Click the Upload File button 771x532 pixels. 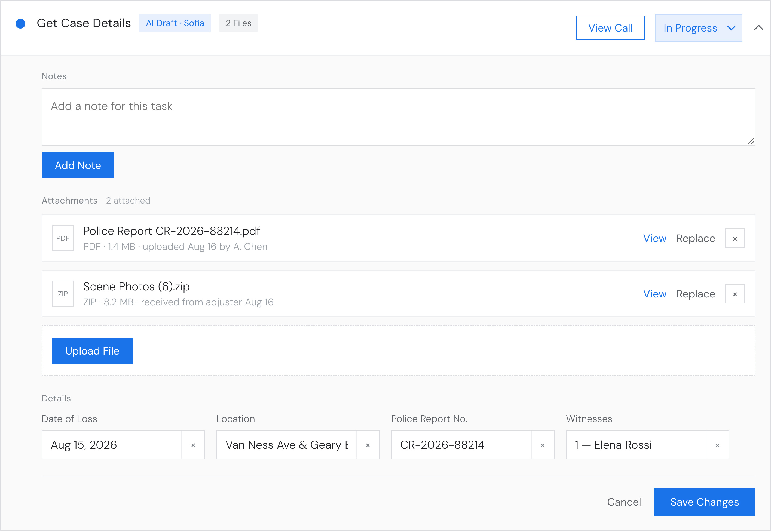pos(92,351)
